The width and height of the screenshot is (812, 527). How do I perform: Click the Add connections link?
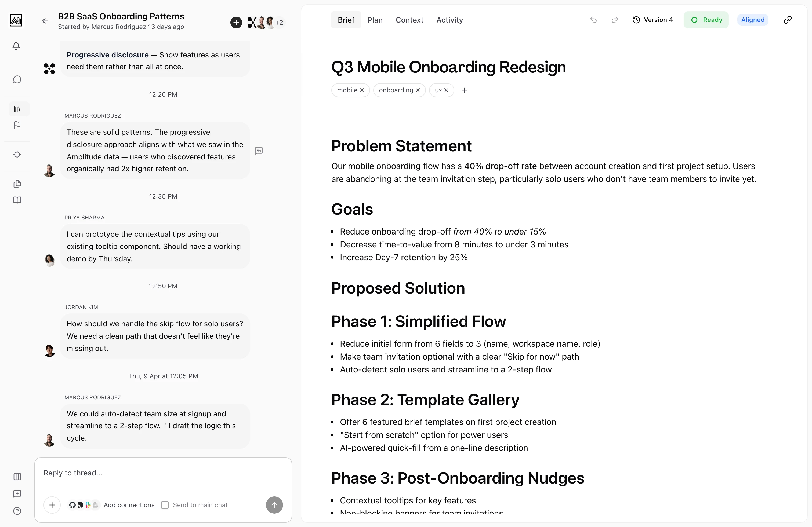click(x=129, y=505)
